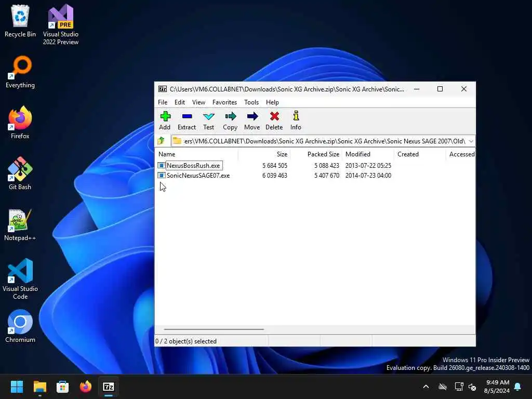This screenshot has width=532, height=399.
Task: Select the Recycle Bin desktop icon
Action: (x=20, y=21)
